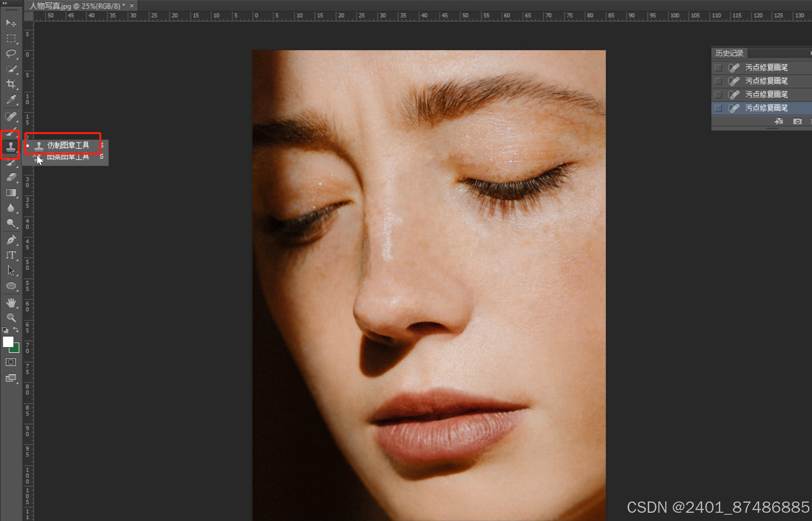Create new document from current state
This screenshot has width=812, height=521.
tap(778, 121)
